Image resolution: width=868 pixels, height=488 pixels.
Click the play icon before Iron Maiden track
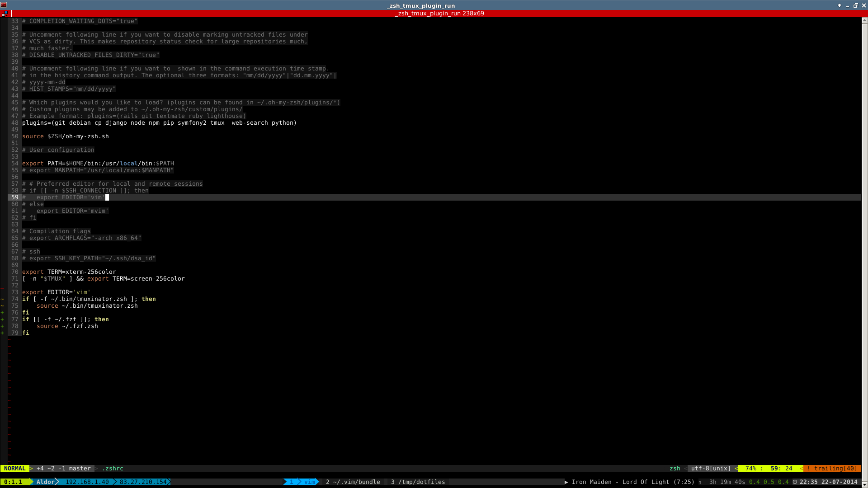566,482
